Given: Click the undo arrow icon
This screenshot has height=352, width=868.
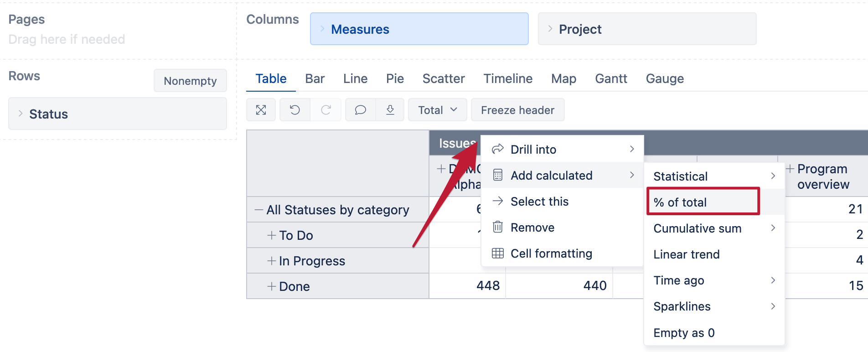Looking at the screenshot, I should point(295,110).
